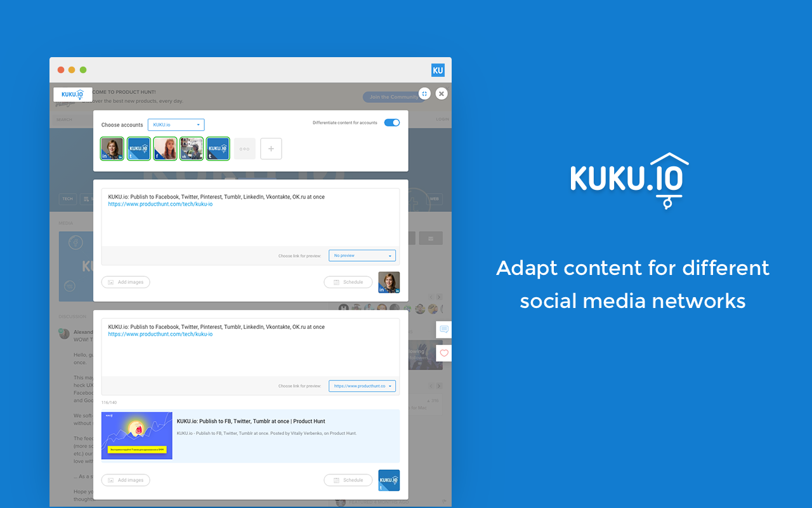
Task: Click the comment bubble icon on right edge
Action: click(444, 330)
